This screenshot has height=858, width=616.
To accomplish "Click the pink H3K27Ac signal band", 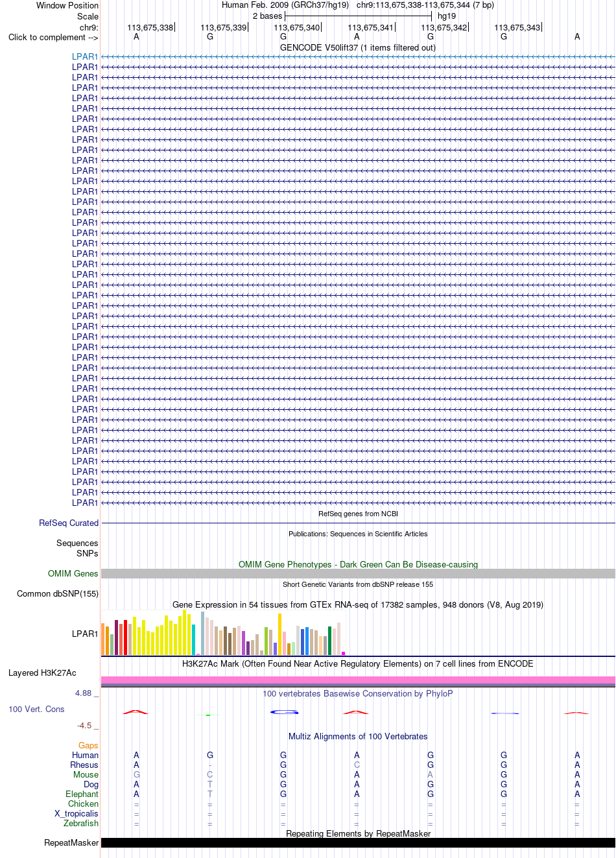I will pyautogui.click(x=358, y=680).
